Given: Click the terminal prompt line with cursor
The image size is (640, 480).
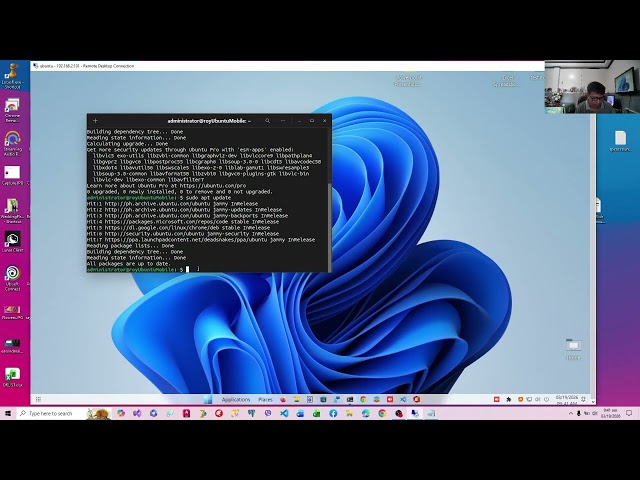Looking at the screenshot, I should click(206, 269).
